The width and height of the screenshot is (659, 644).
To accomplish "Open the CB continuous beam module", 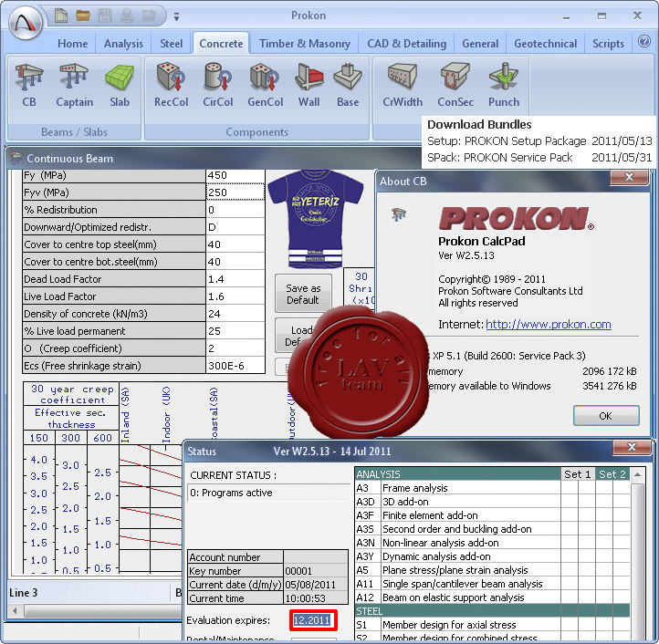I will coord(29,85).
